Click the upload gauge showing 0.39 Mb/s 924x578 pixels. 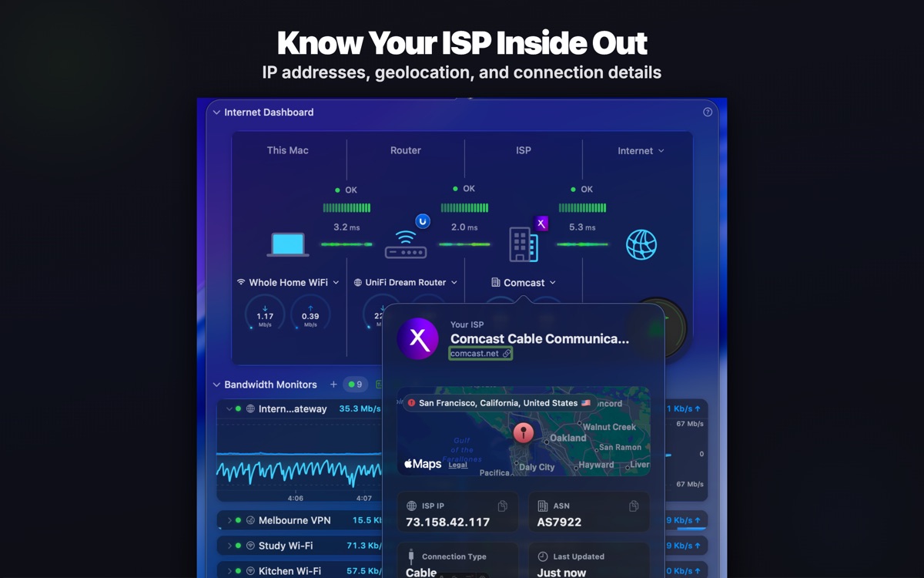310,314
